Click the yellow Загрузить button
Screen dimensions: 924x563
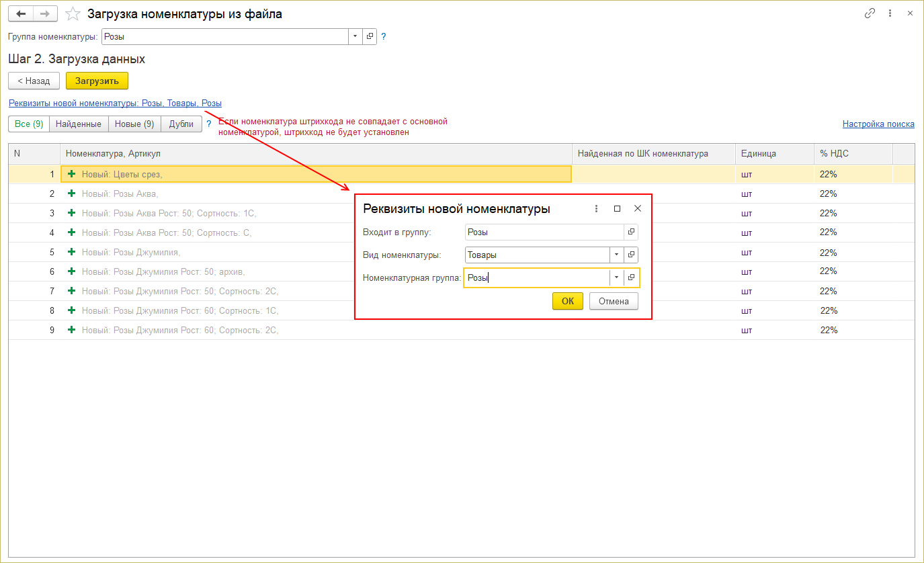97,81
